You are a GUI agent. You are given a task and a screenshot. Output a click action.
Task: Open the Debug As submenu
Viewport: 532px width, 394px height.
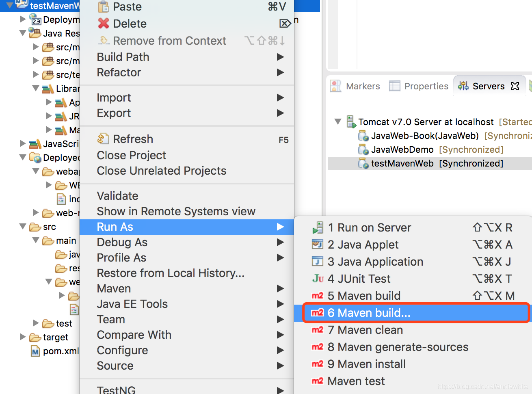187,242
